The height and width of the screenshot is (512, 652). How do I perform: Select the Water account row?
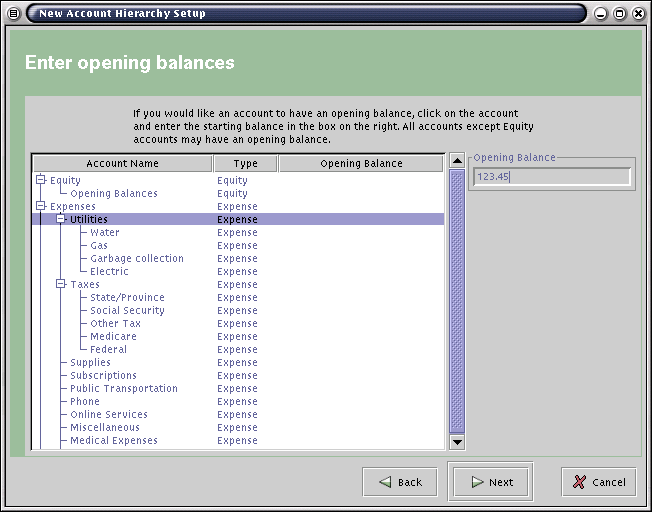pos(105,233)
